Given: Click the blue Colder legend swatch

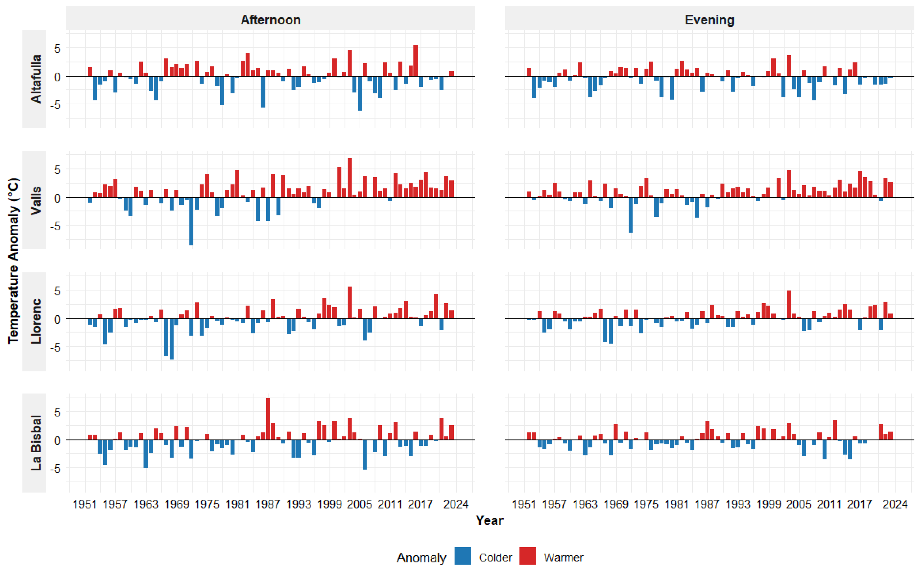Looking at the screenshot, I should click(463, 556).
